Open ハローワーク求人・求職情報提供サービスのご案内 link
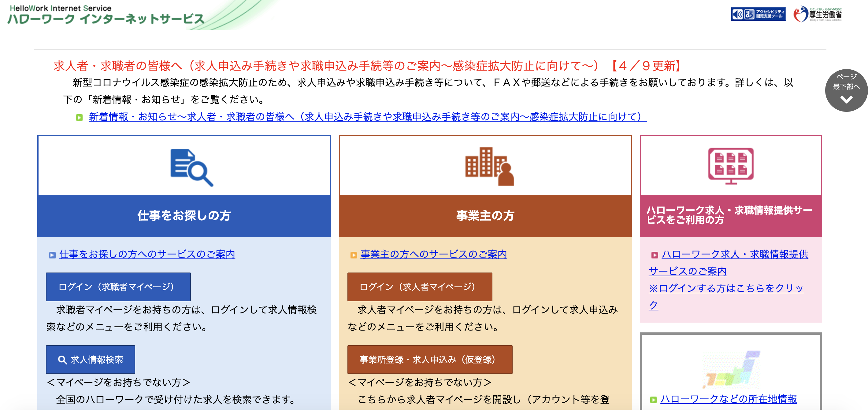868x410 pixels. [x=729, y=262]
